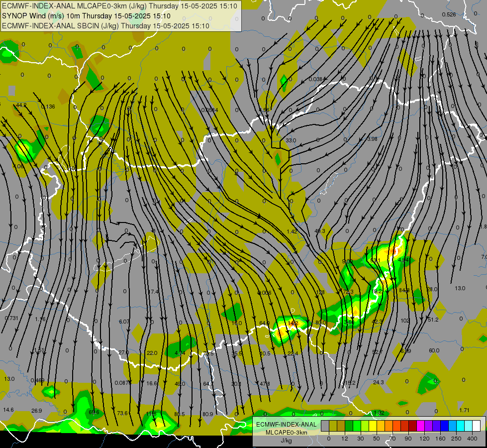Viewport: 487px width, 448px height.
Task: Click the map value "128"
Action: pos(320,292)
